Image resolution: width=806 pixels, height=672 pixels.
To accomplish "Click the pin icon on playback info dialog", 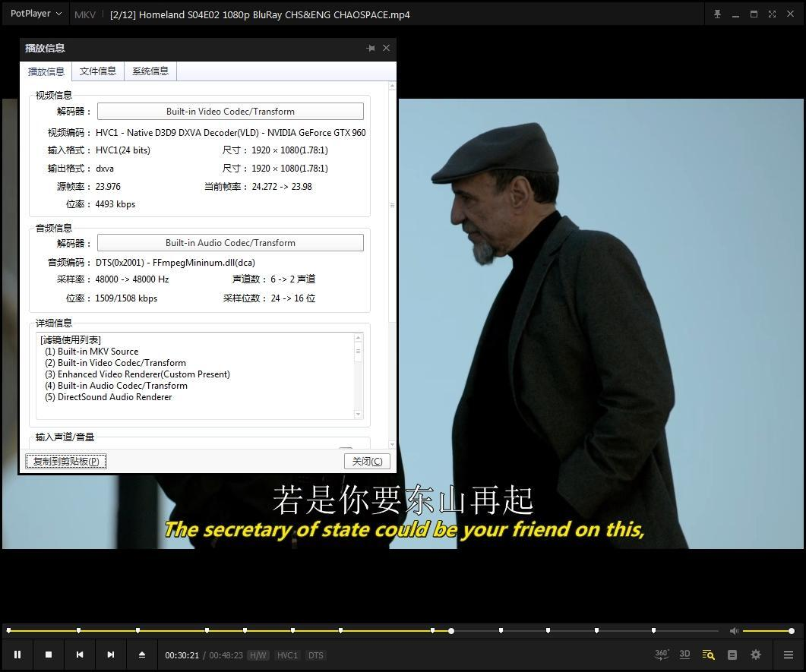I will pos(371,48).
